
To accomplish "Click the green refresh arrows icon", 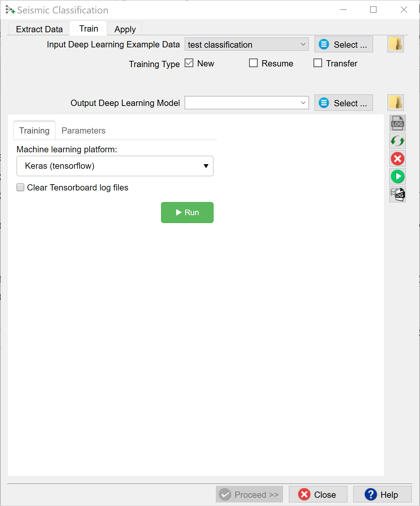I will 397,141.
